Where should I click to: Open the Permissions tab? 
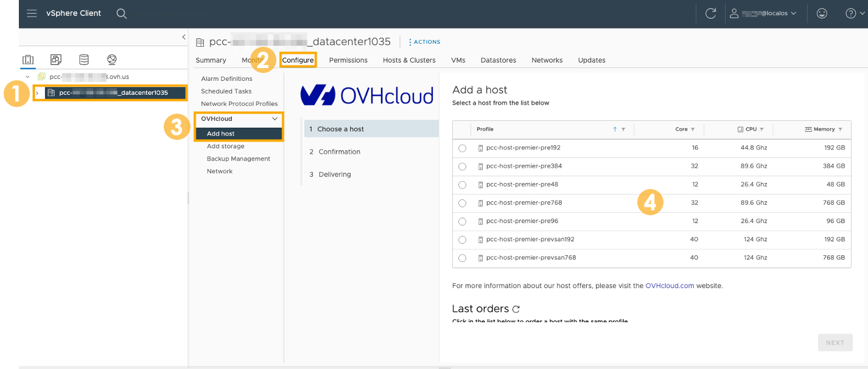[x=348, y=60]
